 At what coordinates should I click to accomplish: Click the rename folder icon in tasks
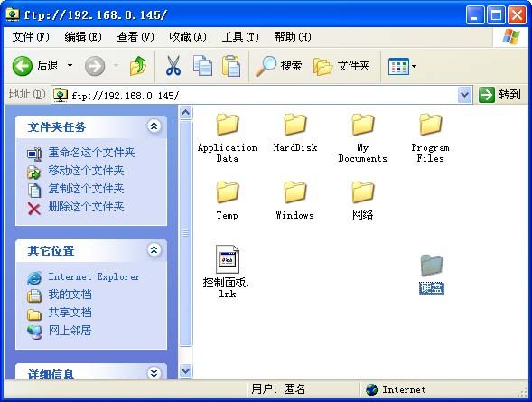pos(34,154)
